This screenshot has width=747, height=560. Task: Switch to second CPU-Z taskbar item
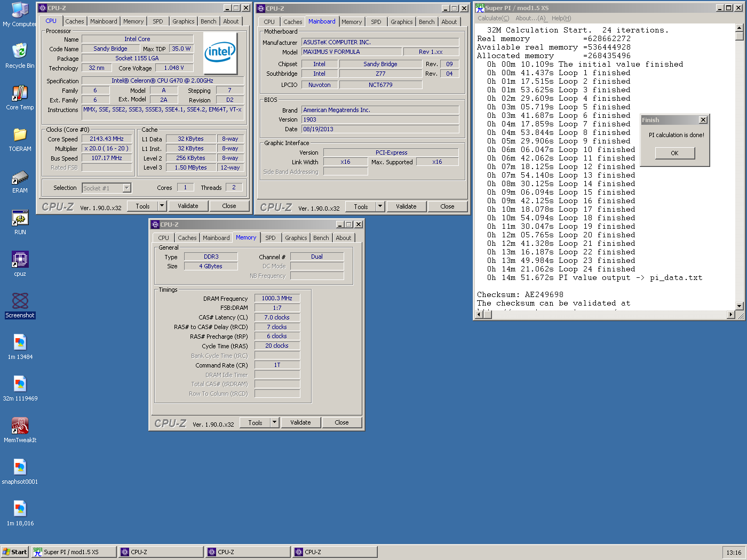[248, 552]
